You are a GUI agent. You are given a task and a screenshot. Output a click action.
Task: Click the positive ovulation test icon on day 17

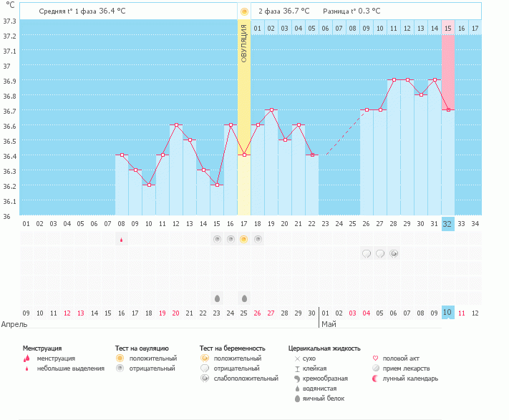244,240
